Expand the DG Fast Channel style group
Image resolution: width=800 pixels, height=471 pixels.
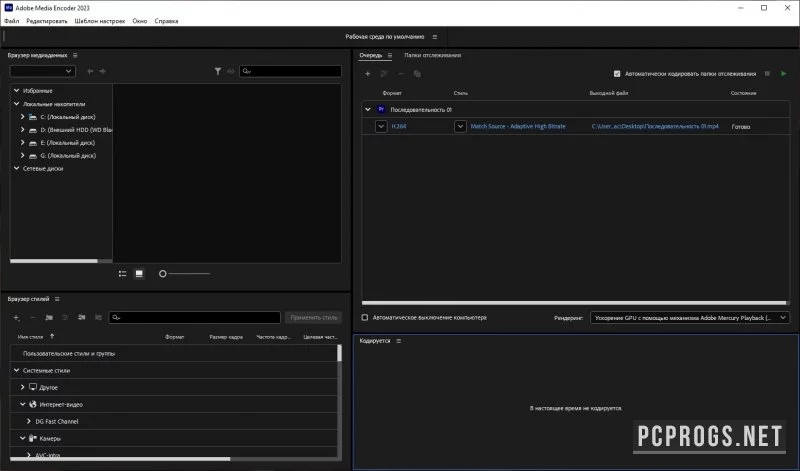[29, 421]
